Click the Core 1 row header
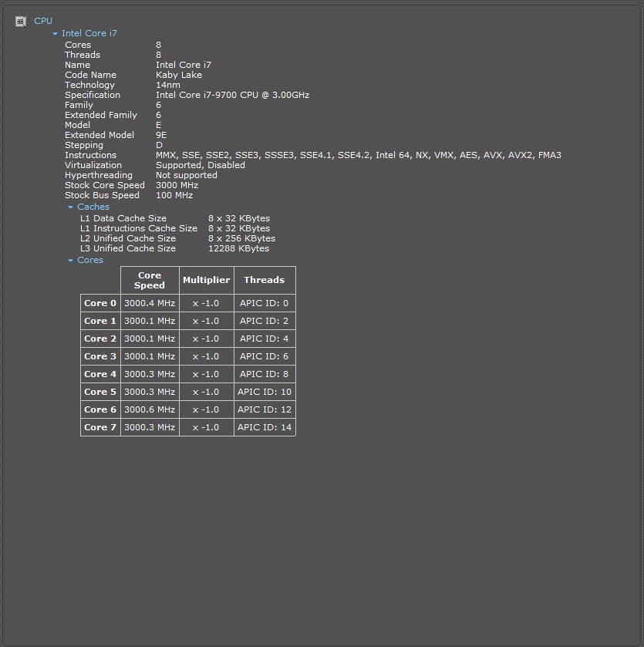Image resolution: width=644 pixels, height=647 pixels. point(100,321)
